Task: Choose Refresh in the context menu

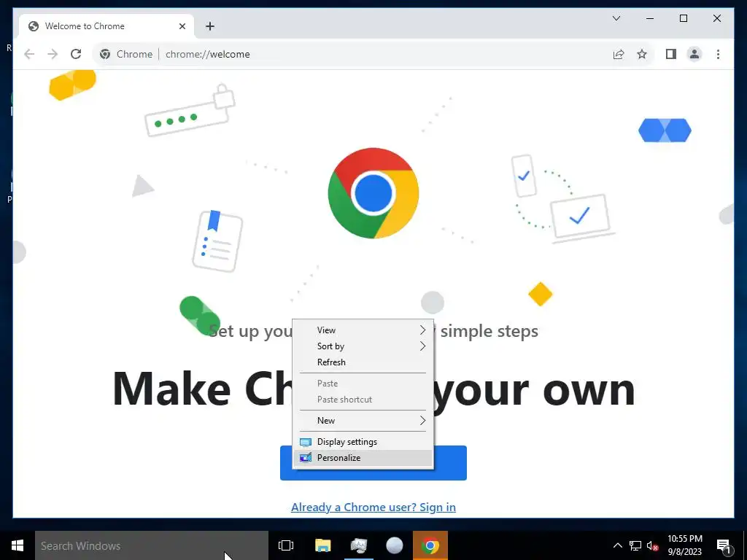Action: (x=363, y=362)
